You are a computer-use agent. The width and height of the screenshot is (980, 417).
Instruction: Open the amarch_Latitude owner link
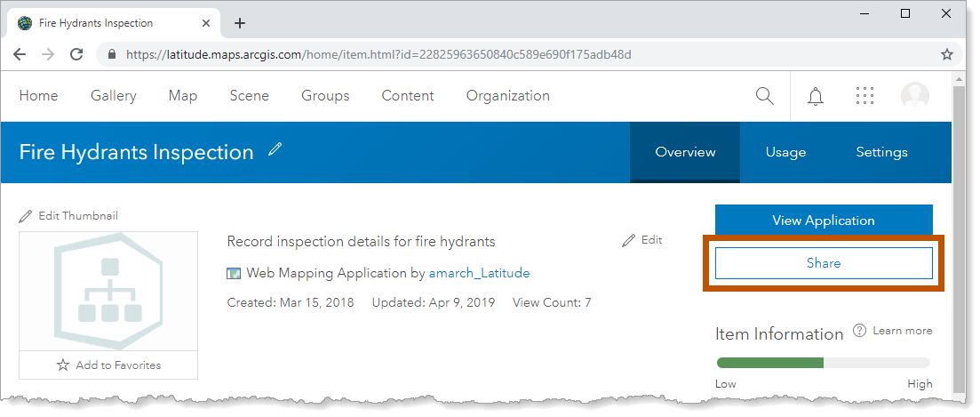pos(479,273)
